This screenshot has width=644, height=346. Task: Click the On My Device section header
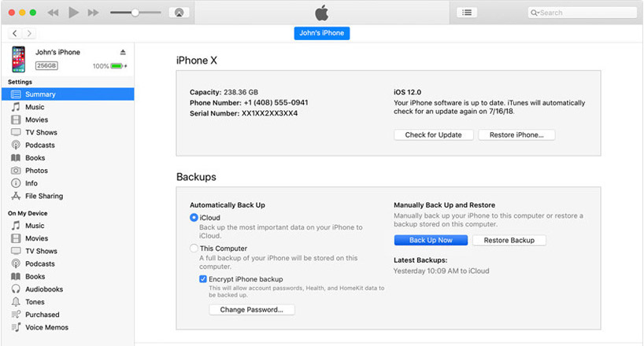pyautogui.click(x=28, y=213)
